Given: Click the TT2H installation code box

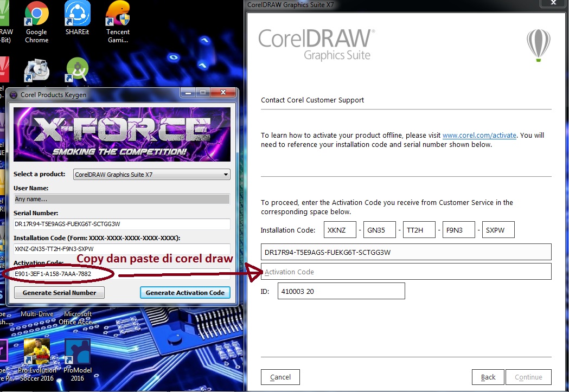Looking at the screenshot, I should 419,230.
